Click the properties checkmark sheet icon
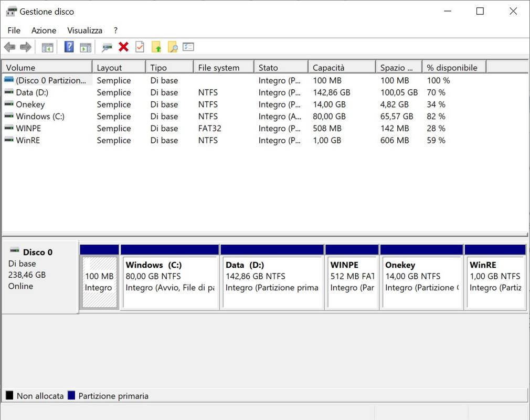The image size is (530, 420). click(140, 47)
